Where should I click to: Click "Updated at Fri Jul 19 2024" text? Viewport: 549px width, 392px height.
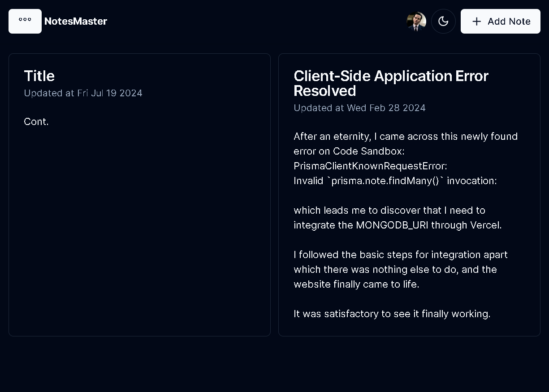pyautogui.click(x=83, y=93)
